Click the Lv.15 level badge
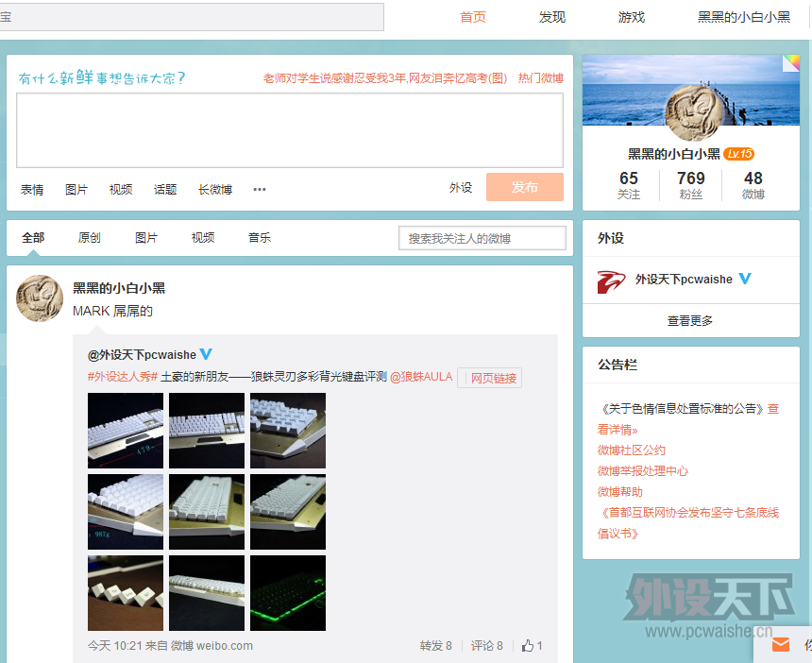 [x=739, y=154]
